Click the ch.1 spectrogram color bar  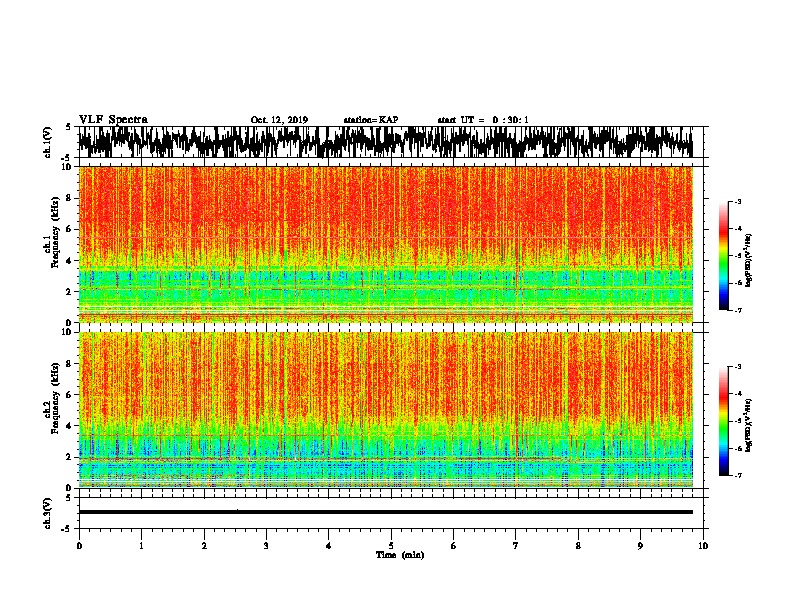[x=723, y=256]
